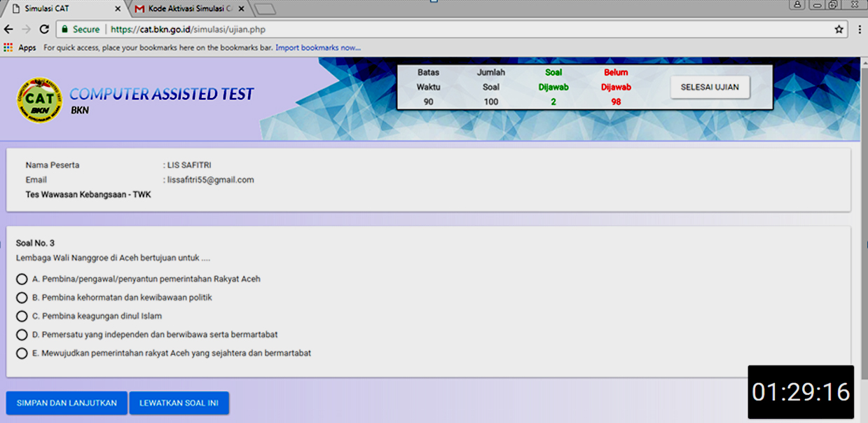Open a new tab with the new-tab button
868x423 pixels.
265,9
